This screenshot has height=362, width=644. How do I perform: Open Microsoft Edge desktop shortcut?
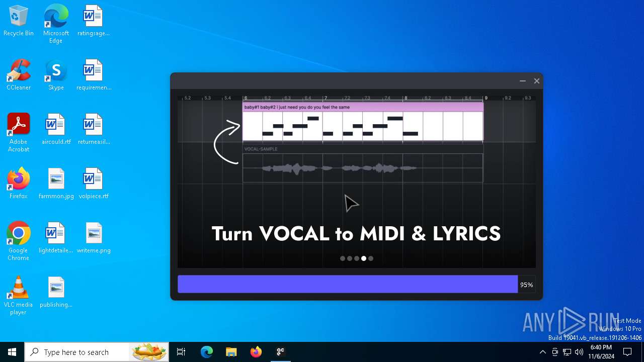(56, 24)
